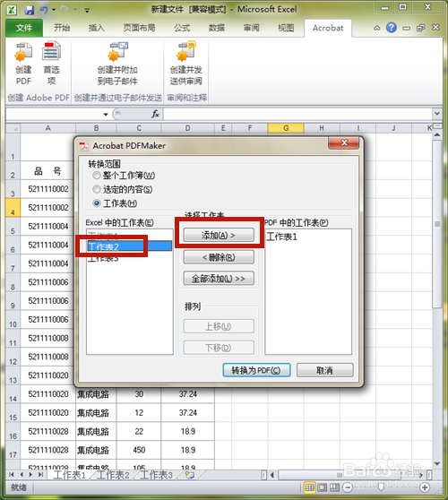Screen dimensions: 448x500
Task: Click next sheet navigation arrow
Action: (x=31, y=475)
